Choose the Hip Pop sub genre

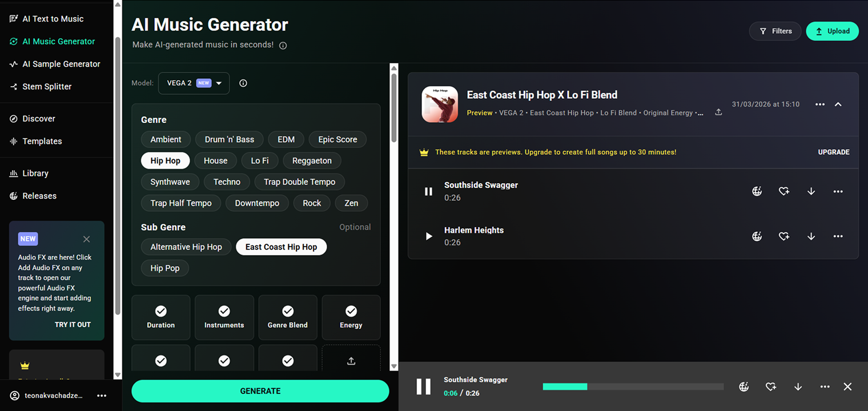pyautogui.click(x=165, y=268)
